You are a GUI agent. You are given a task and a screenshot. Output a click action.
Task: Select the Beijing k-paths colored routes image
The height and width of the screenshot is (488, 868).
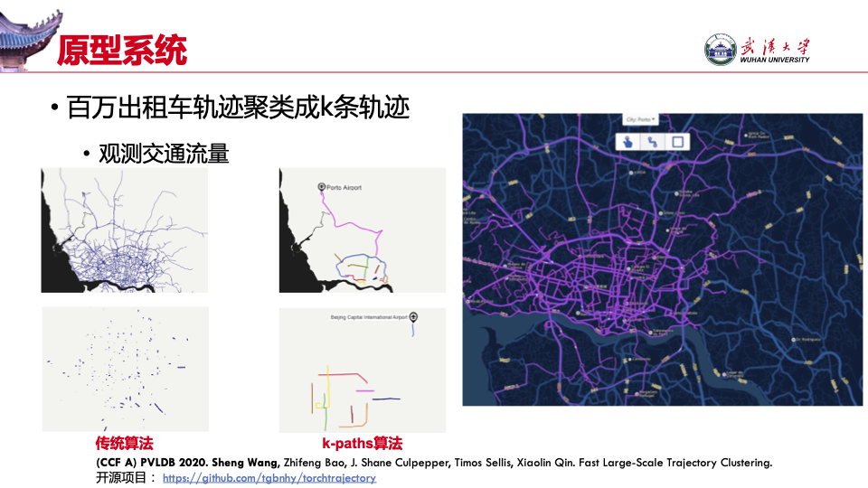(x=362, y=370)
